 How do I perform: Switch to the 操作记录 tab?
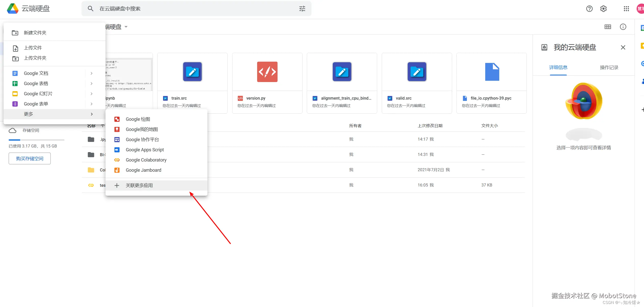(609, 68)
